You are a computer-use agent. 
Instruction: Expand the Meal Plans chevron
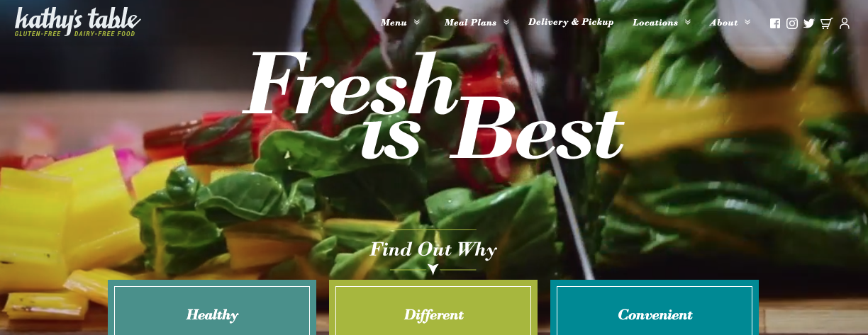point(506,22)
